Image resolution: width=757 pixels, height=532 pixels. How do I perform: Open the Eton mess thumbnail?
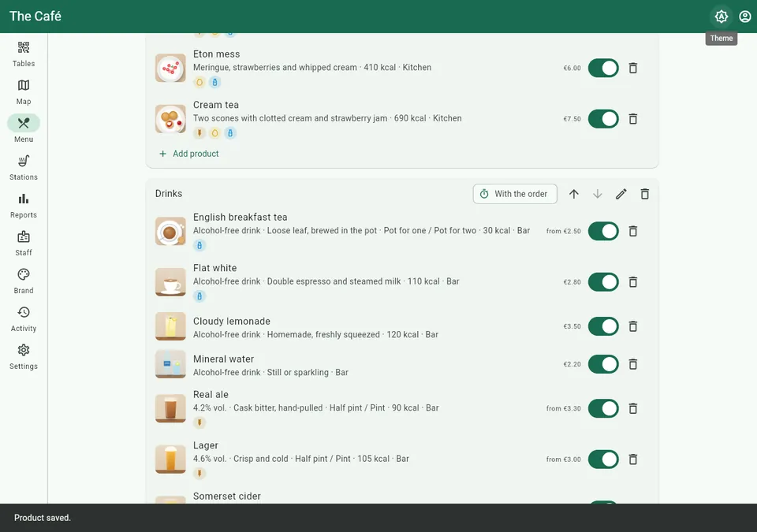click(x=170, y=68)
